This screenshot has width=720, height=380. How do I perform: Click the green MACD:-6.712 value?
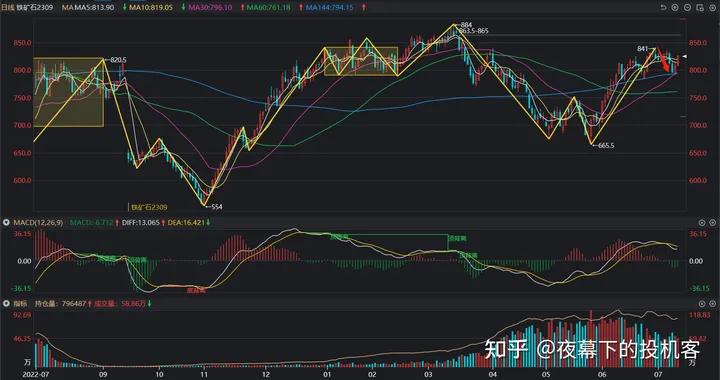(x=92, y=223)
